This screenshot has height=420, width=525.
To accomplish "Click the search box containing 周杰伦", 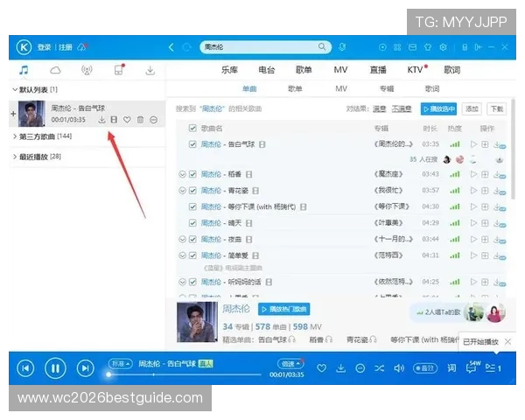I will [265, 47].
